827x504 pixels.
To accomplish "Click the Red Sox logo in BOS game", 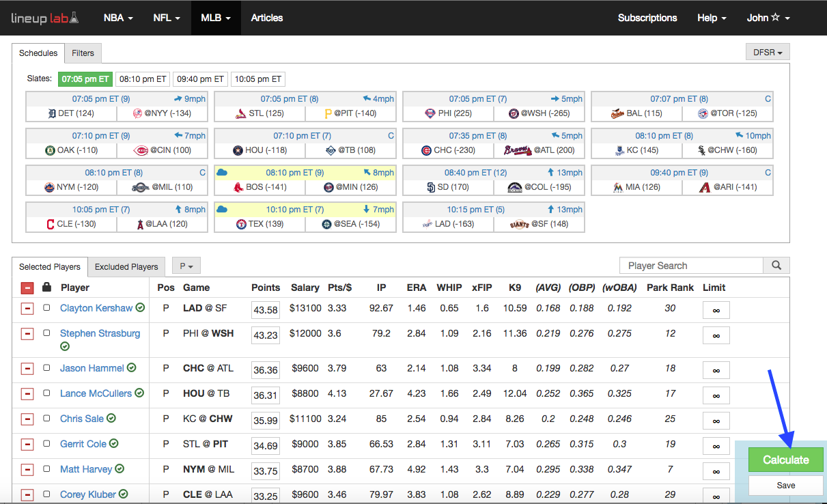I will [238, 187].
